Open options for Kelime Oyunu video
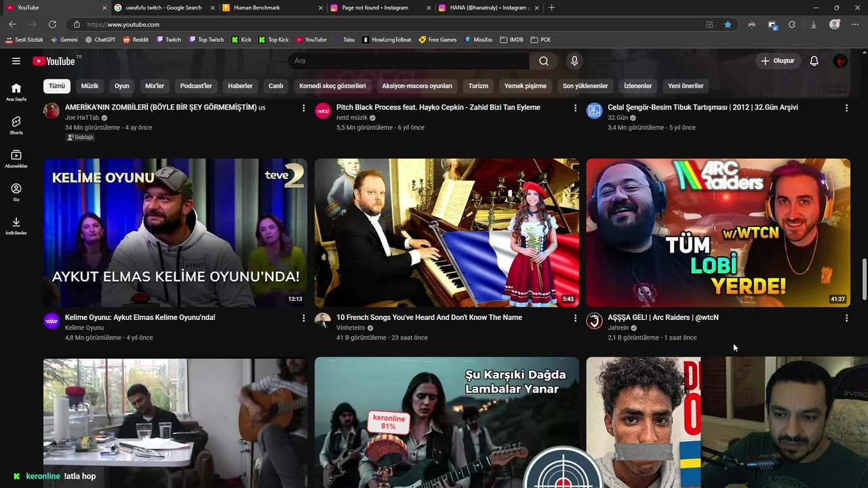Screen dimensions: 868x488 (303, 318)
